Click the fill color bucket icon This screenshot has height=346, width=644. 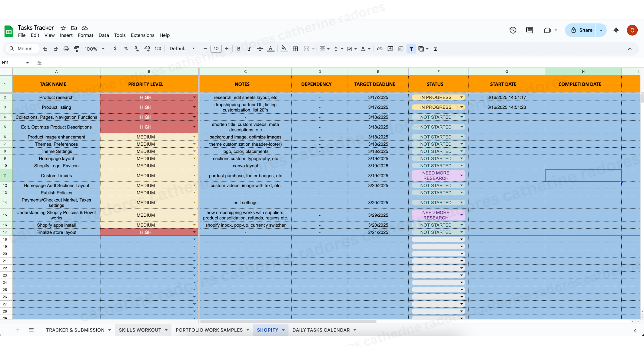(x=284, y=49)
